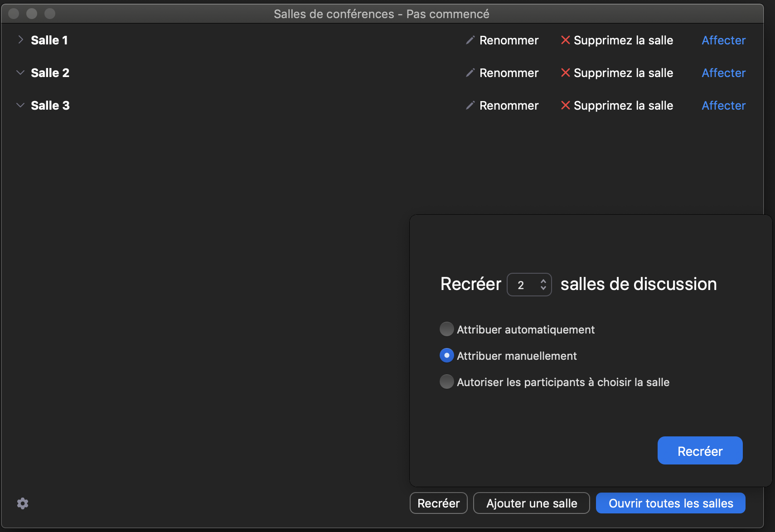Open the settings gear icon
Screen dimensions: 775x532
(x=23, y=503)
